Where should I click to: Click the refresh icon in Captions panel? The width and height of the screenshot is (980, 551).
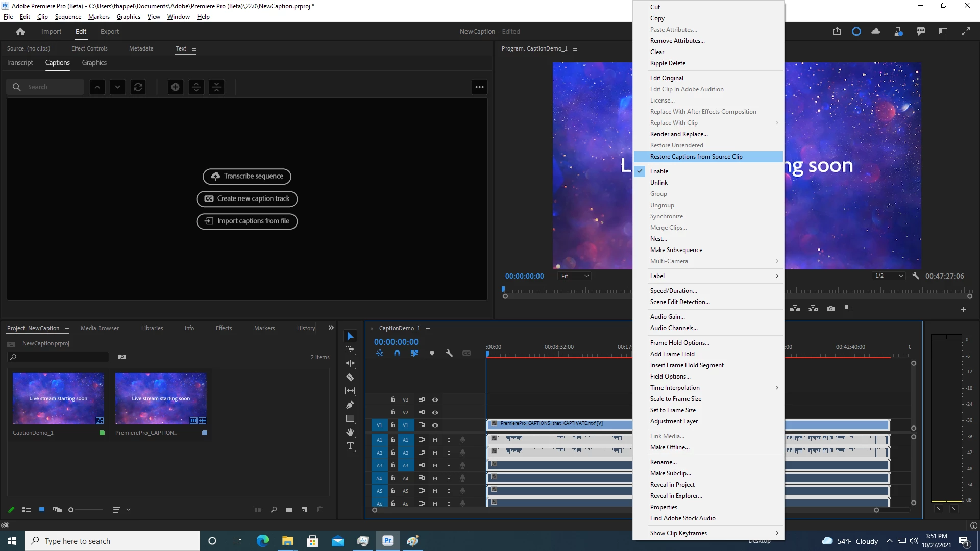pos(138,87)
